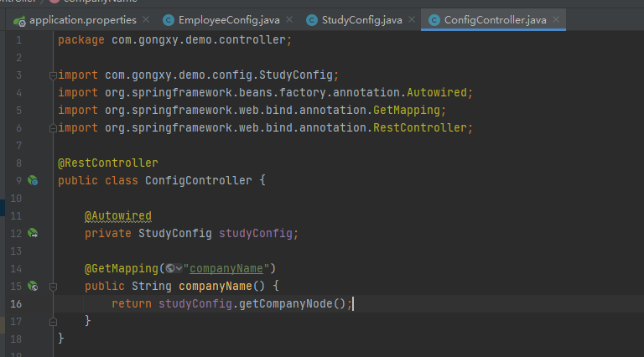
Task: Click the class icon on EmployeeConfig.java tab
Action: pos(169,20)
